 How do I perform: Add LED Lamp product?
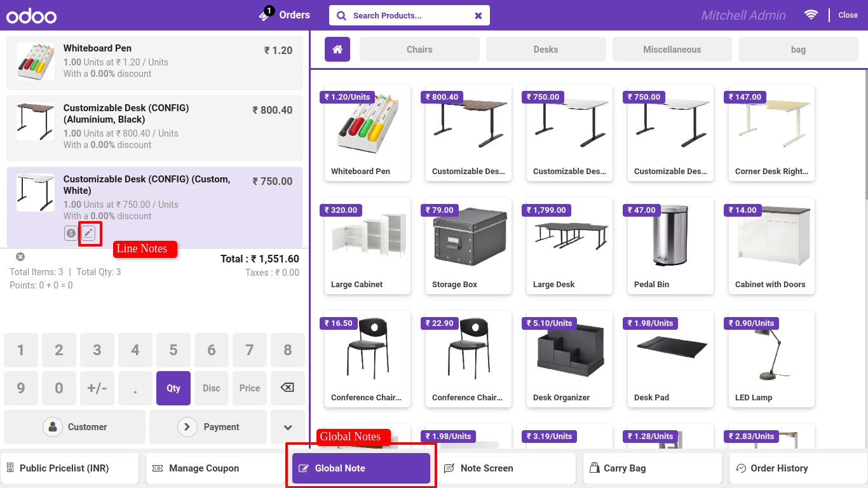[771, 359]
